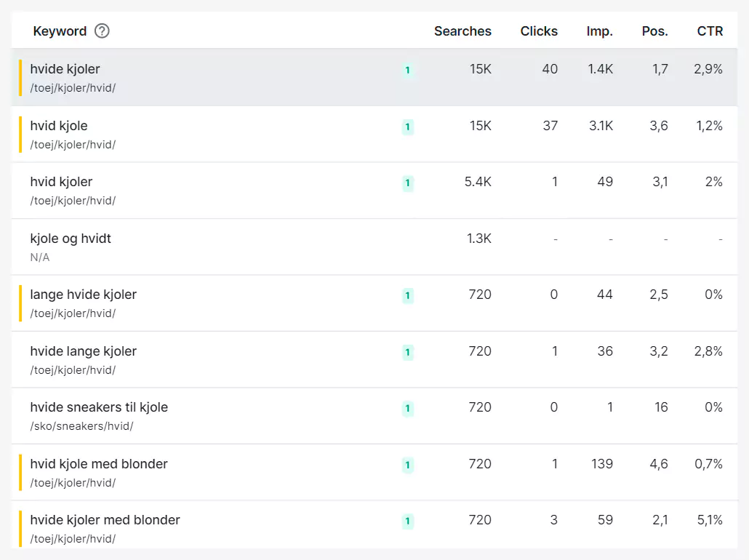Image resolution: width=749 pixels, height=560 pixels.
Task: Click the badge icon for hvid kjole
Action: point(407,127)
